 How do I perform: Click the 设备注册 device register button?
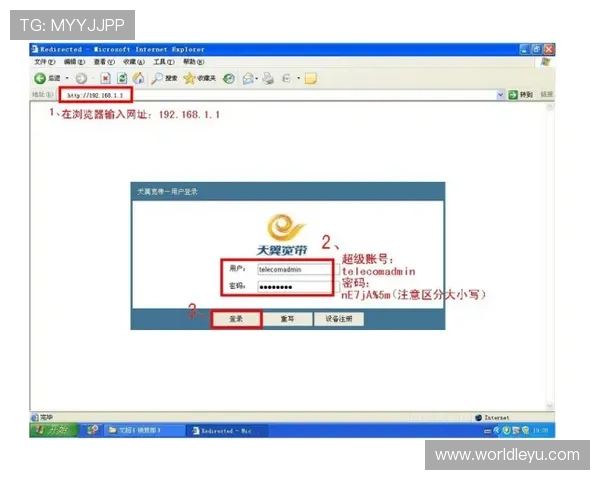pyautogui.click(x=339, y=319)
